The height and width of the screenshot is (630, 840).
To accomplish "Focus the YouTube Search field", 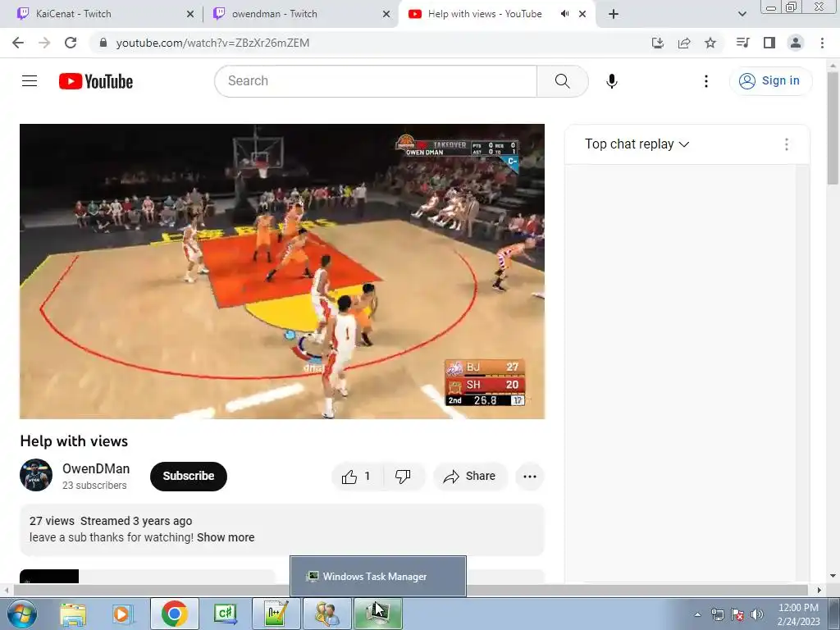I will [376, 81].
